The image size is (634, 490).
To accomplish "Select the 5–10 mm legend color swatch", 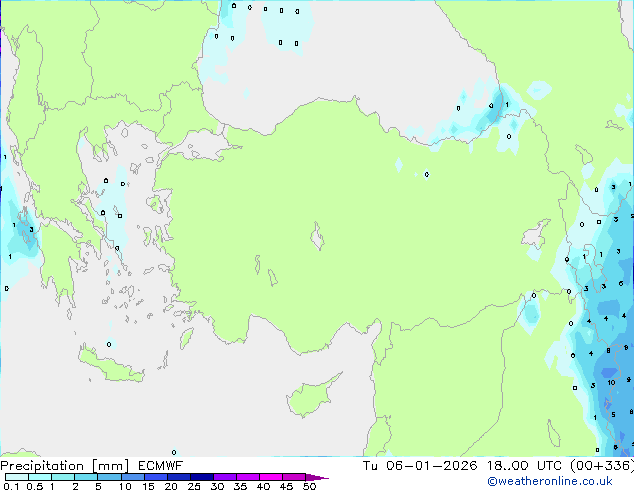I will 109,477.
